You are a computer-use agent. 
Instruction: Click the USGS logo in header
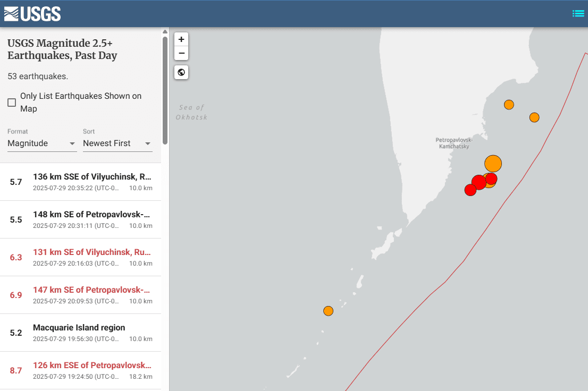(x=32, y=14)
